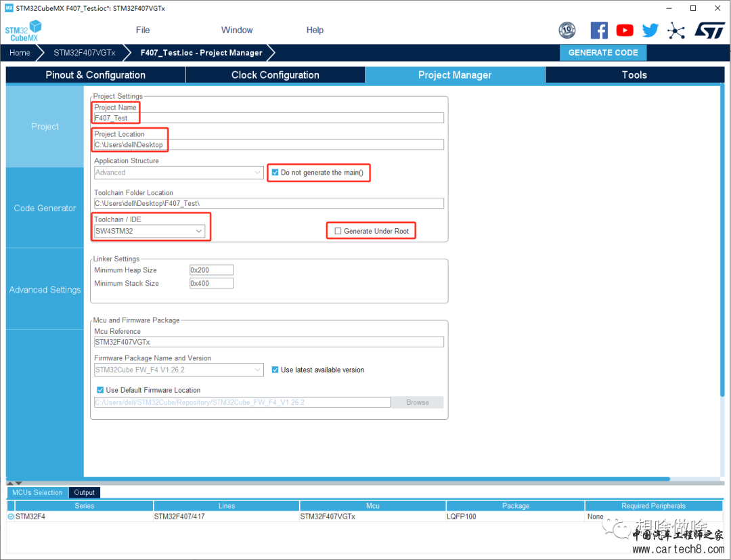Click the GENERATE CODE button
Screen dimensions: 731x560
[603, 53]
